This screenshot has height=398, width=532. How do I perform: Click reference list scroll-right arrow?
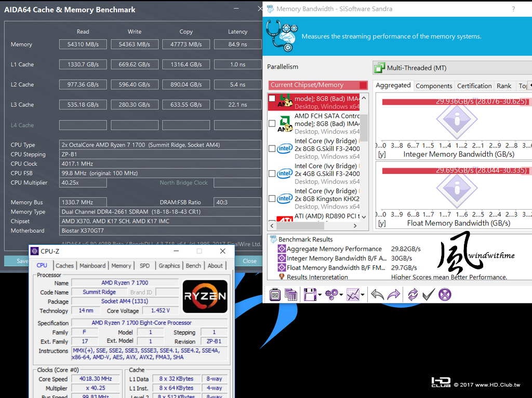pyautogui.click(x=355, y=225)
